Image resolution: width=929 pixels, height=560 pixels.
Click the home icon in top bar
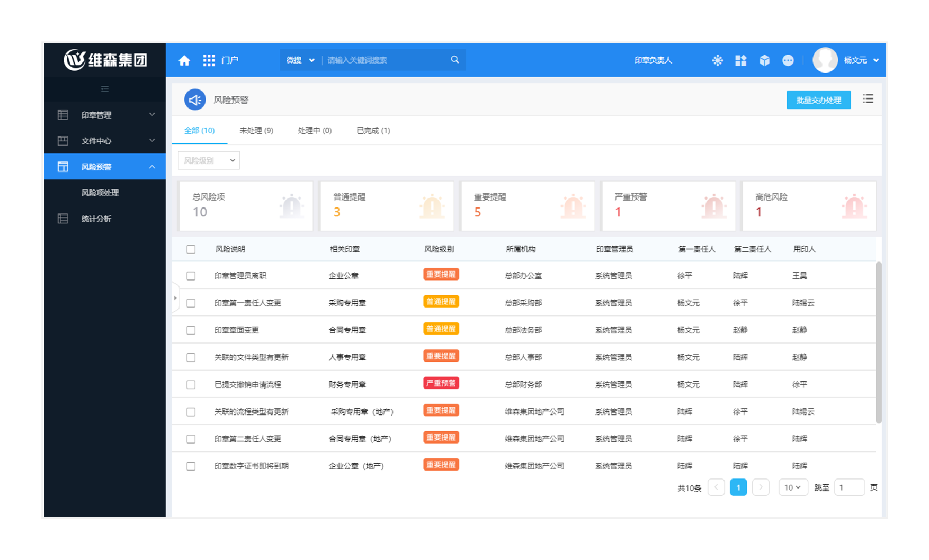coord(184,60)
